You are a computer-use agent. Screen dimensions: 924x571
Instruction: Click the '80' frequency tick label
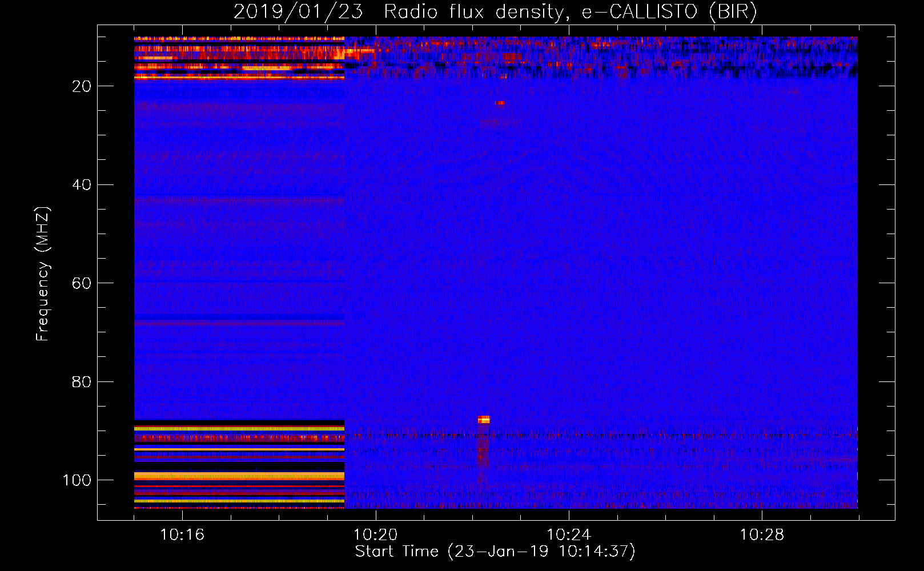tap(82, 382)
